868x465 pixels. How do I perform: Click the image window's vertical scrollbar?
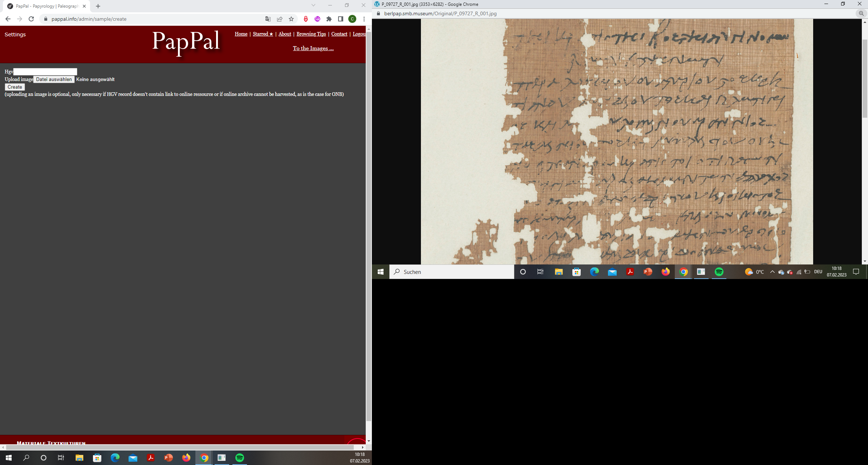(865, 78)
